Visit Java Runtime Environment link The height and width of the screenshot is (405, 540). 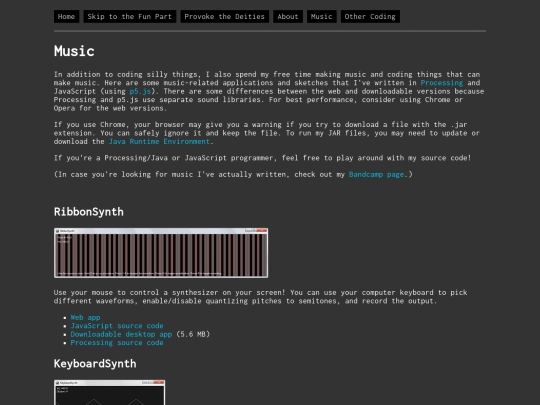pyautogui.click(x=159, y=142)
